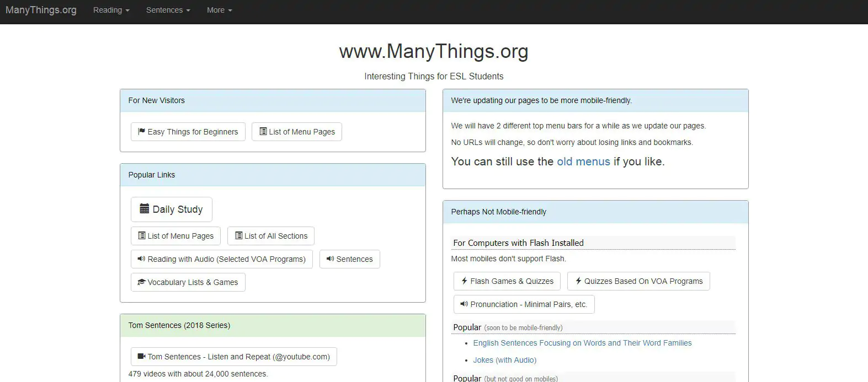Image resolution: width=868 pixels, height=382 pixels.
Task: Follow the old menus link
Action: (583, 162)
